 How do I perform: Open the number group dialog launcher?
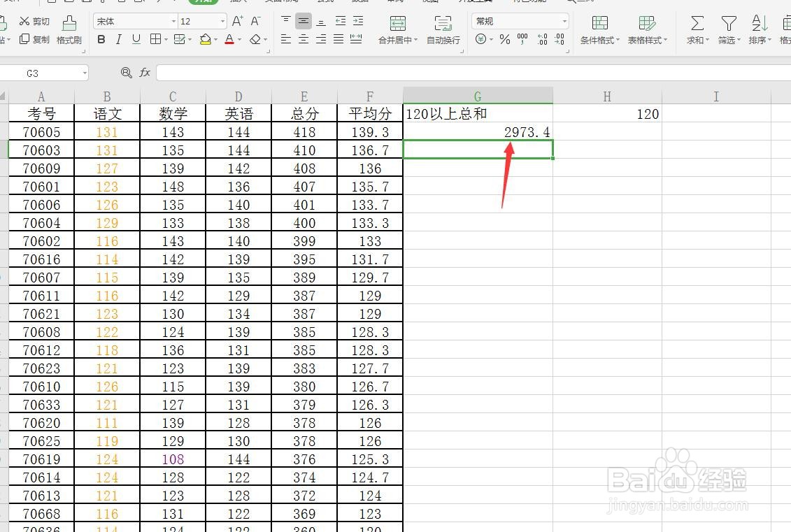point(568,52)
